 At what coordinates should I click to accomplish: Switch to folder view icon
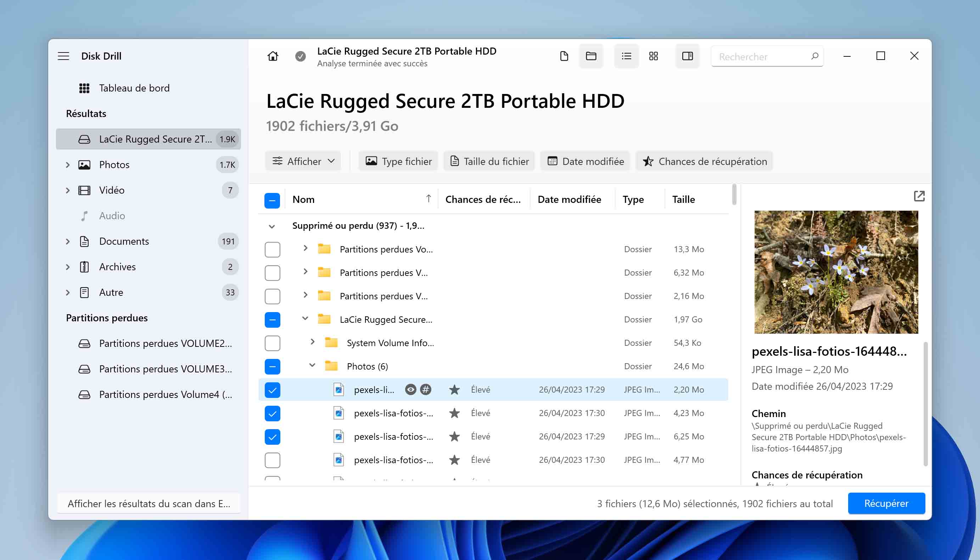point(591,56)
